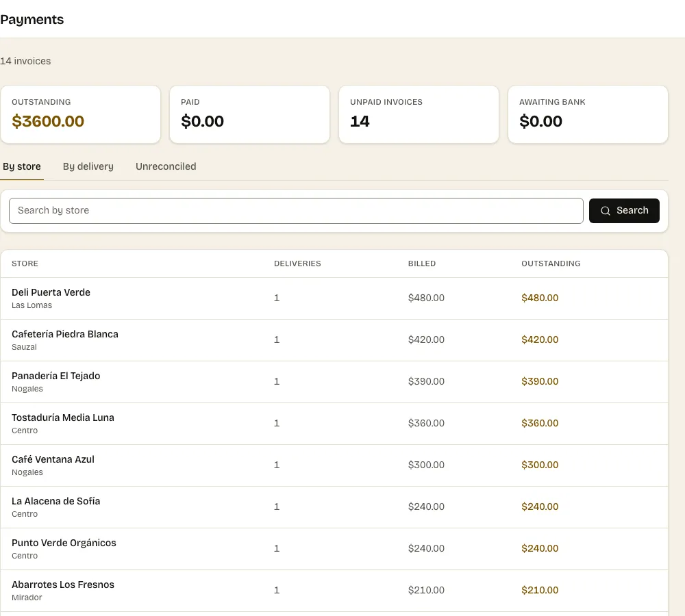Screen dimensions: 685x616
Task: Click deliveries count 1 for Punto Verde Orgánicos
Action: 277,548
